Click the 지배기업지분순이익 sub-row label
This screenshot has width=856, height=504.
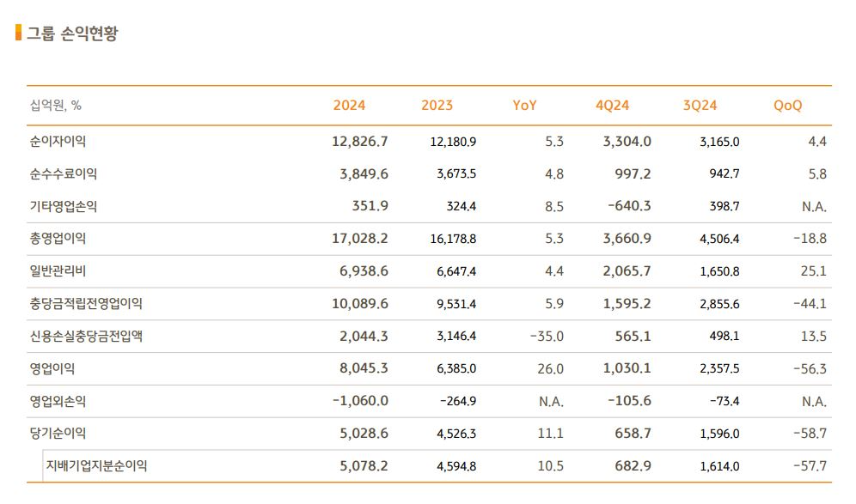[x=96, y=466]
